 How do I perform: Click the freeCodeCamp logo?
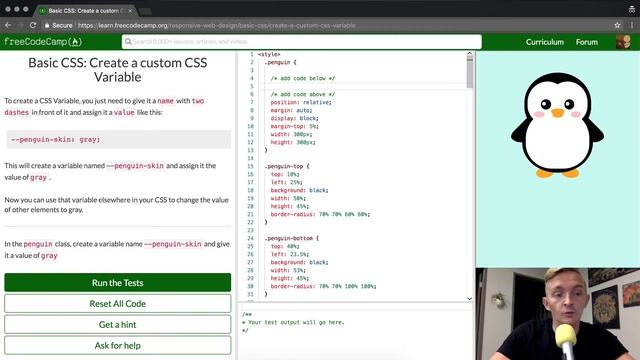tap(43, 42)
